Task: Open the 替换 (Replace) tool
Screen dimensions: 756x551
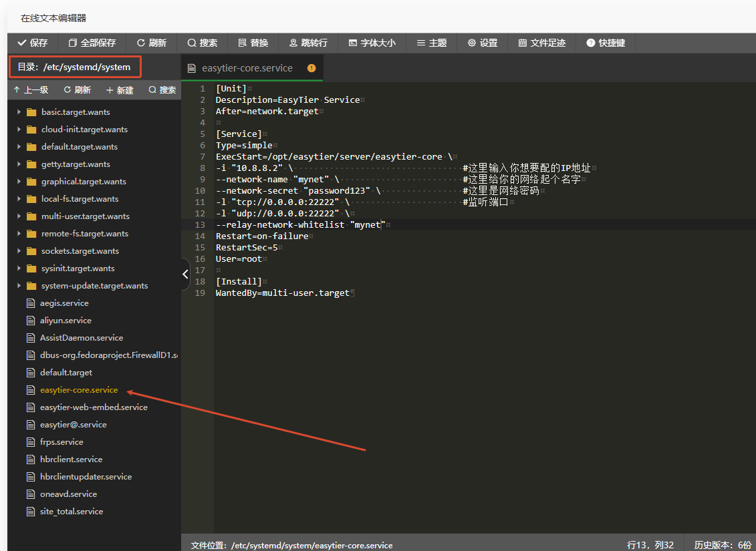Action: click(x=253, y=43)
